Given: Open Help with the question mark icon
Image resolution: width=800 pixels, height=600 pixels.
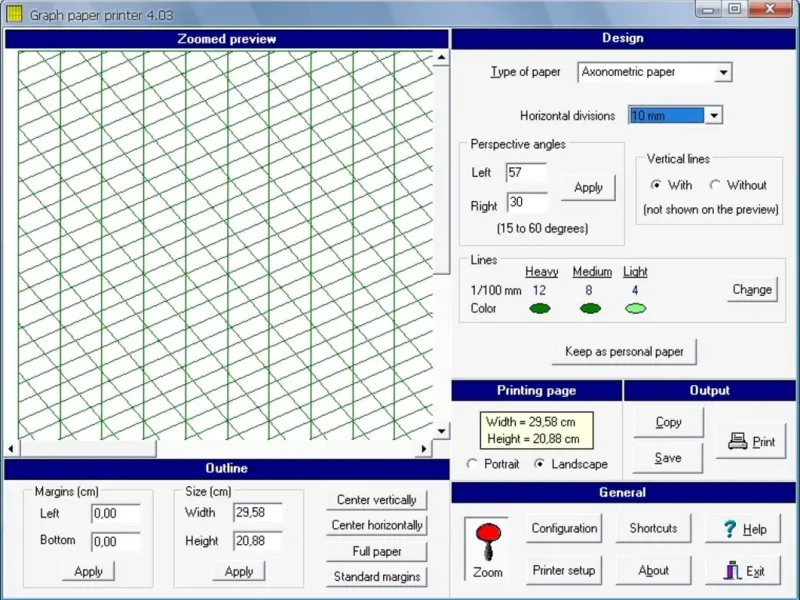Looking at the screenshot, I should point(743,529).
